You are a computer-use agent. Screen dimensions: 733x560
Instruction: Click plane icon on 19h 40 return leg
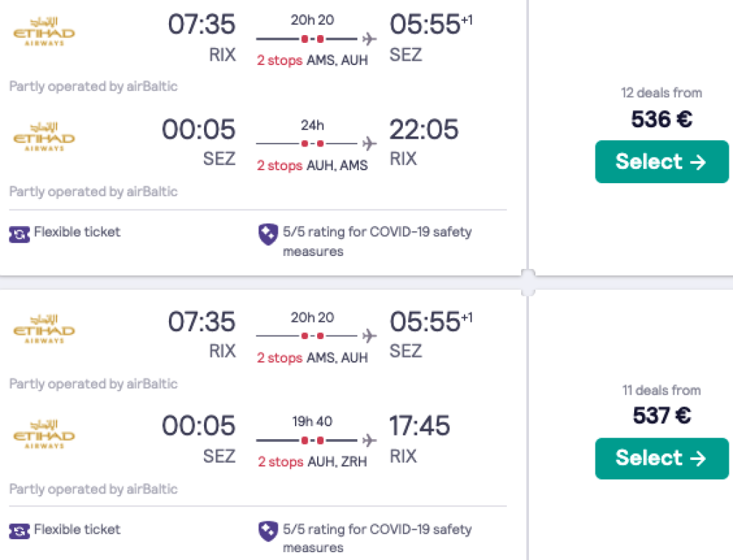click(369, 440)
